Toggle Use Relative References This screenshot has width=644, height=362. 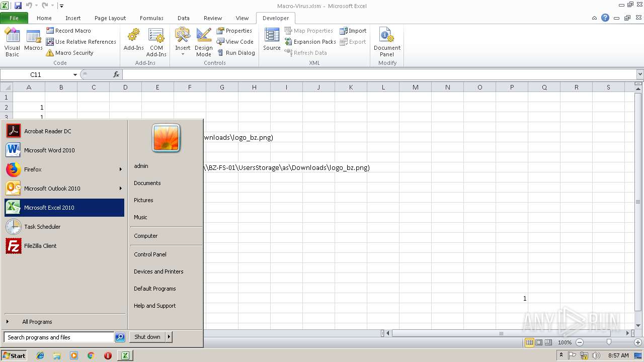point(81,42)
